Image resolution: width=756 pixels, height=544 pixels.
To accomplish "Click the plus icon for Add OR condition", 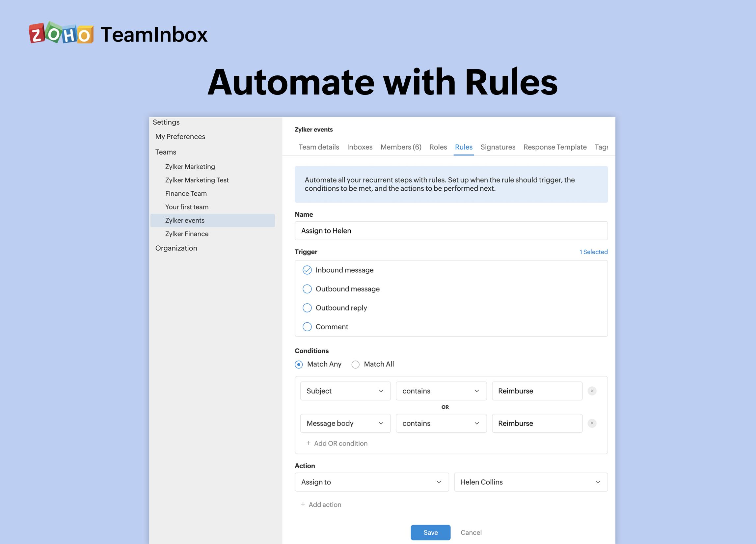I will (x=308, y=443).
